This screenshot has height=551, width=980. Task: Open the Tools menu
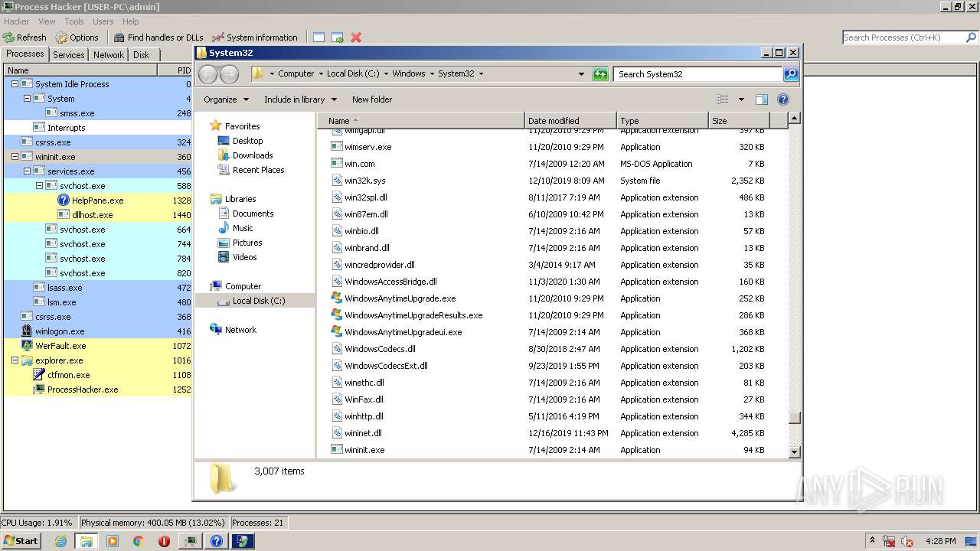(74, 21)
